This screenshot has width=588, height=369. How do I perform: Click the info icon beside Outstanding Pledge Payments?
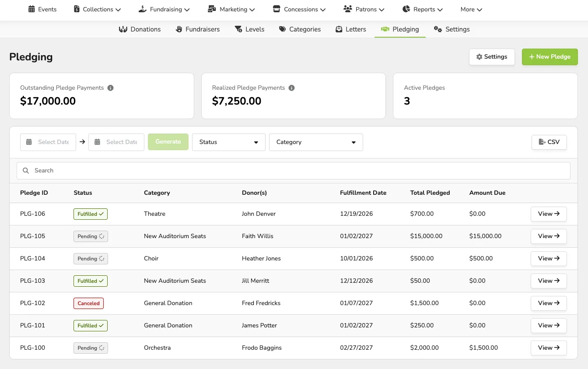tap(111, 88)
